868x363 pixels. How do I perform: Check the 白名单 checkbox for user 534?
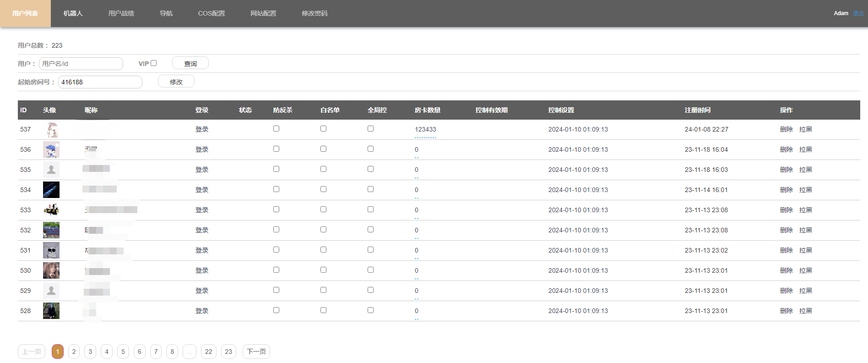[323, 189]
